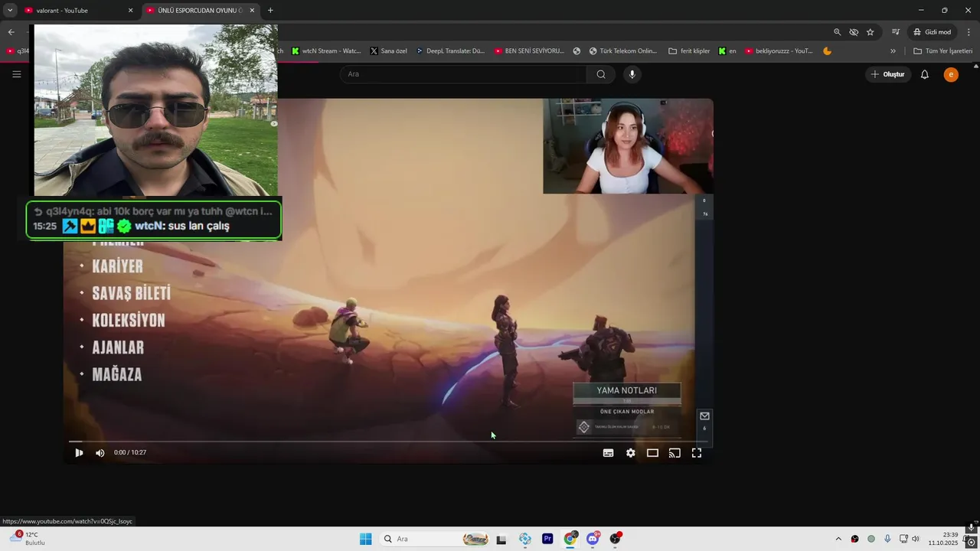Open the 12°C Bulutlu weather widget

(x=27, y=539)
